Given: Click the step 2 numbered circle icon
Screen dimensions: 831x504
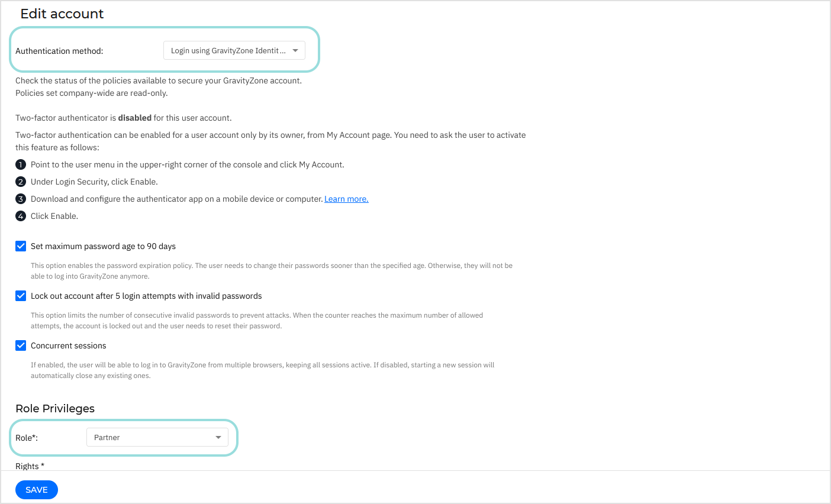Looking at the screenshot, I should 21,181.
